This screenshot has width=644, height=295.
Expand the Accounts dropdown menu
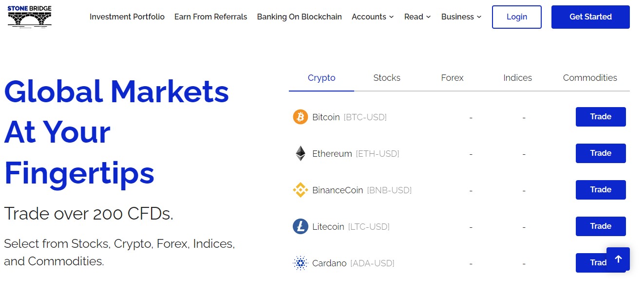[373, 17]
